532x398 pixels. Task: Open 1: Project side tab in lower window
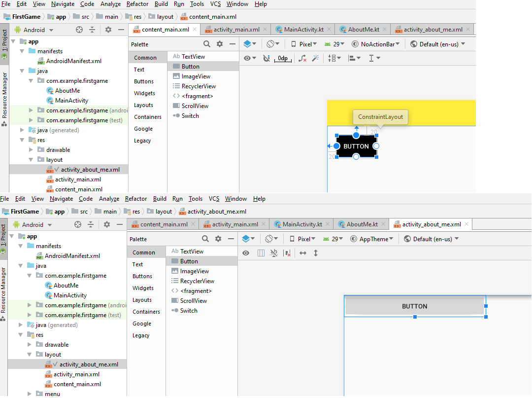click(x=3, y=238)
